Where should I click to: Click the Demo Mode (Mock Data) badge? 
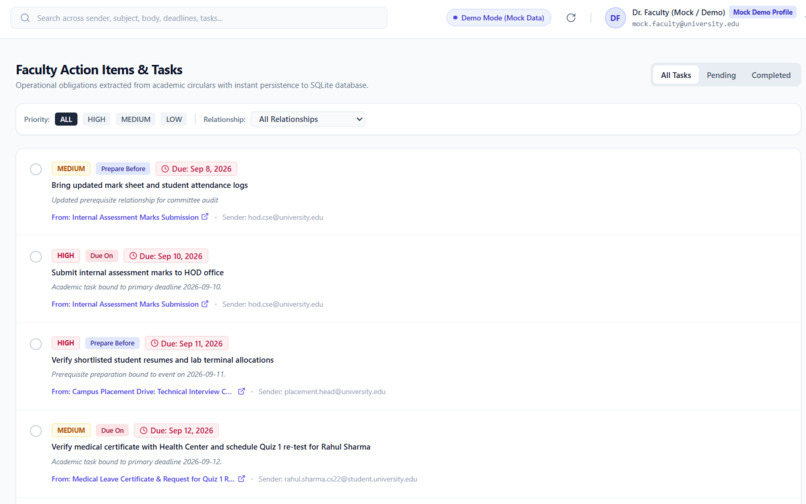pyautogui.click(x=498, y=18)
